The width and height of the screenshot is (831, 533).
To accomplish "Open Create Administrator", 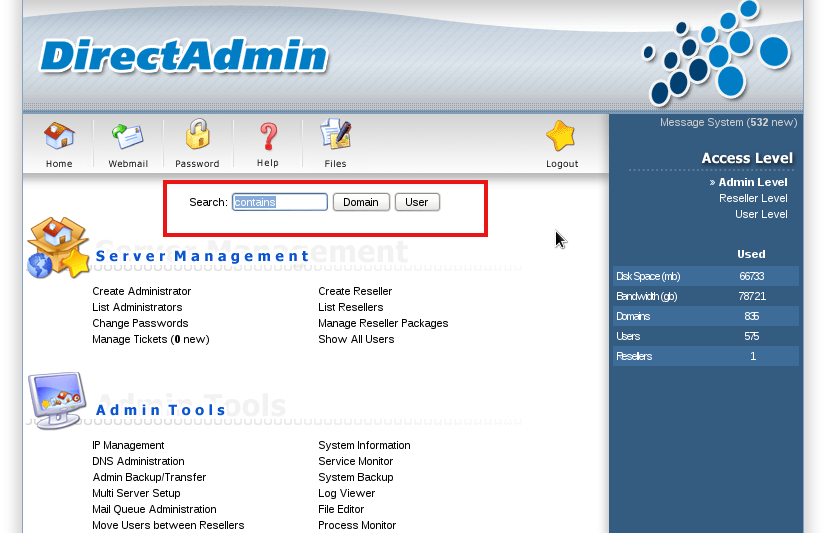I will point(142,291).
